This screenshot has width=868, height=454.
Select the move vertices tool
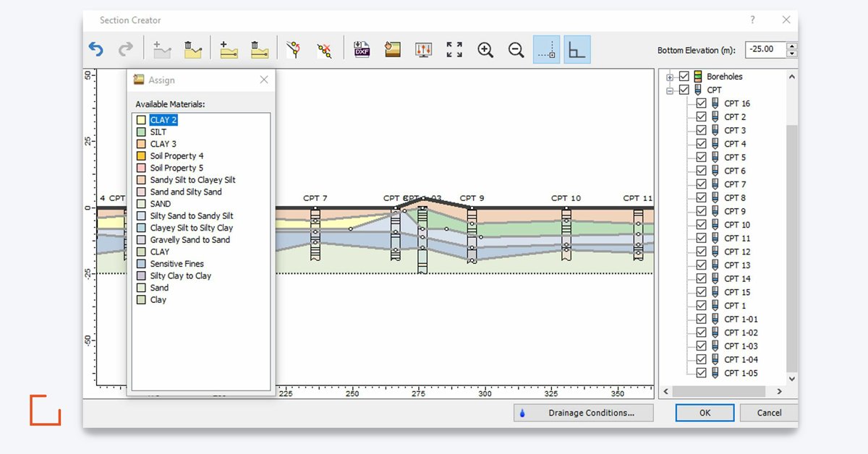pos(293,50)
